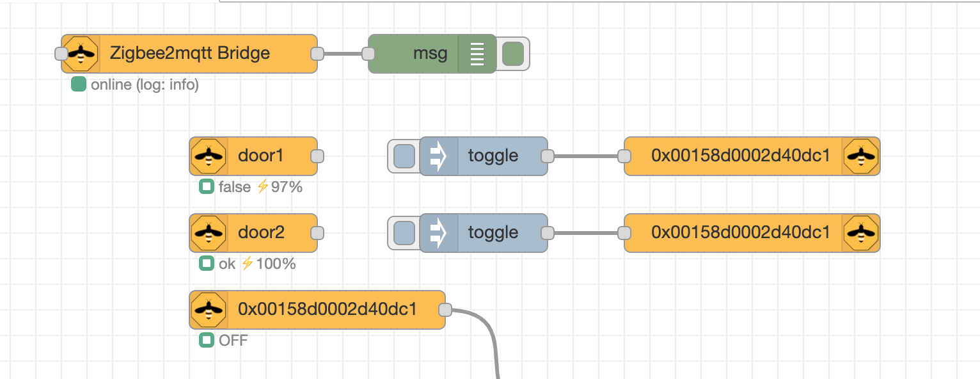Select the door1 node label

pos(261,156)
